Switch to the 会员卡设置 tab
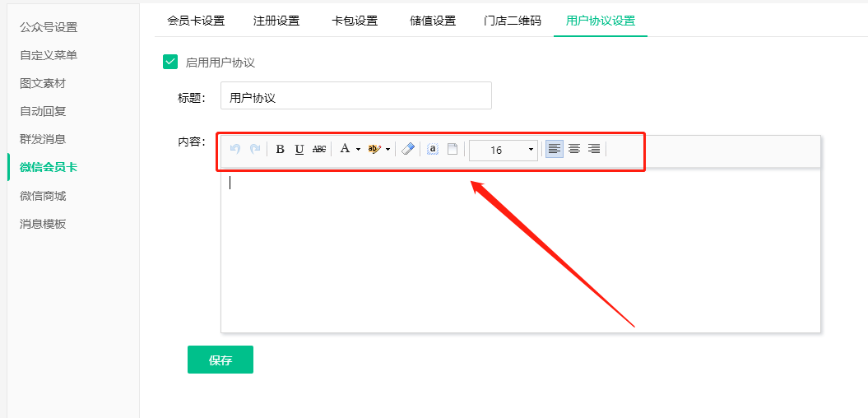 coord(196,21)
